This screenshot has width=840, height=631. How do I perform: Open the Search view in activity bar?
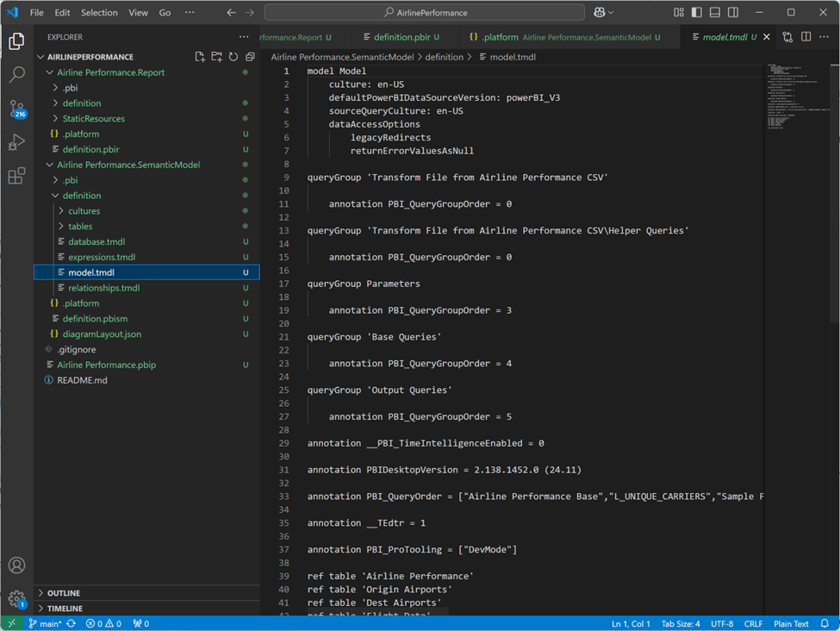(16, 75)
